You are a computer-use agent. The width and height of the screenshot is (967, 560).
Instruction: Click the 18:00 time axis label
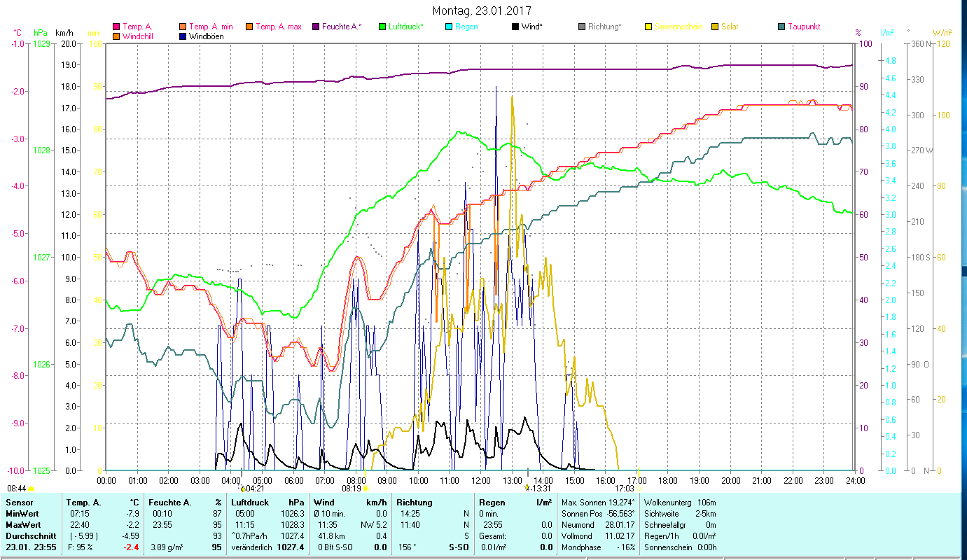[668, 481]
